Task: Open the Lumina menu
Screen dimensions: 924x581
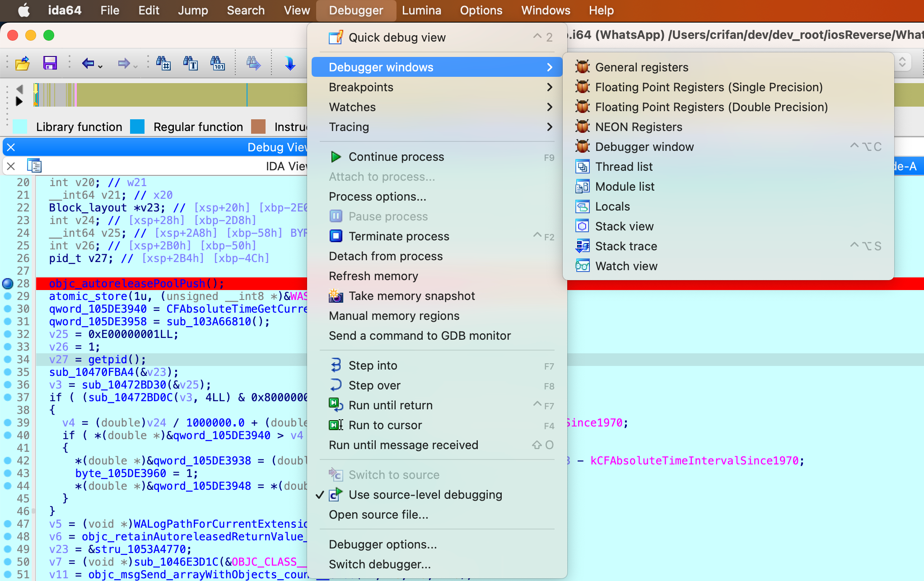Action: [x=421, y=10]
